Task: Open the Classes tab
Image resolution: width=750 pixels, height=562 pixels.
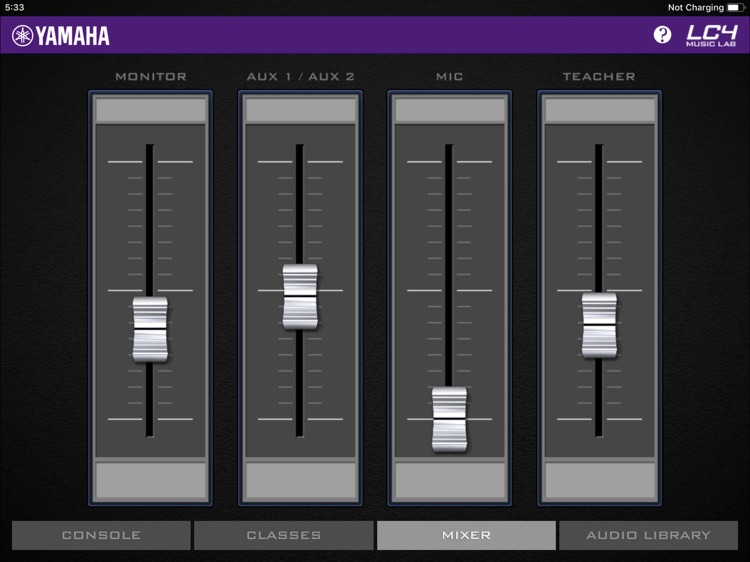Action: point(284,535)
